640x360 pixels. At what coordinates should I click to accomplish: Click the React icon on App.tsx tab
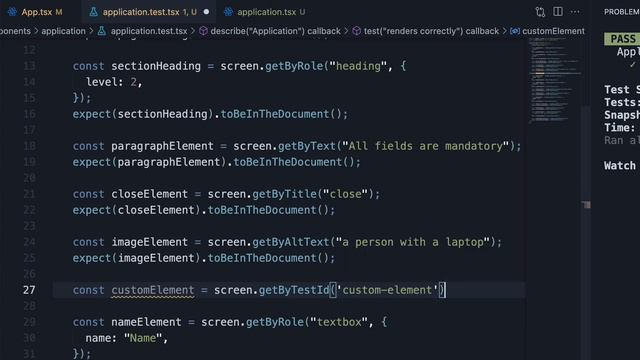[x=13, y=12]
